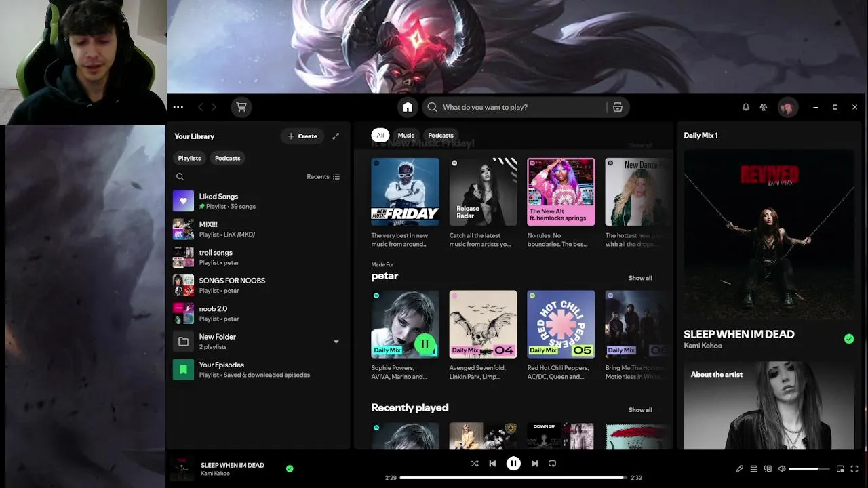Open SLEEP WHEN IM DEAD title in bottom bar
868x488 pixels.
coord(233,465)
